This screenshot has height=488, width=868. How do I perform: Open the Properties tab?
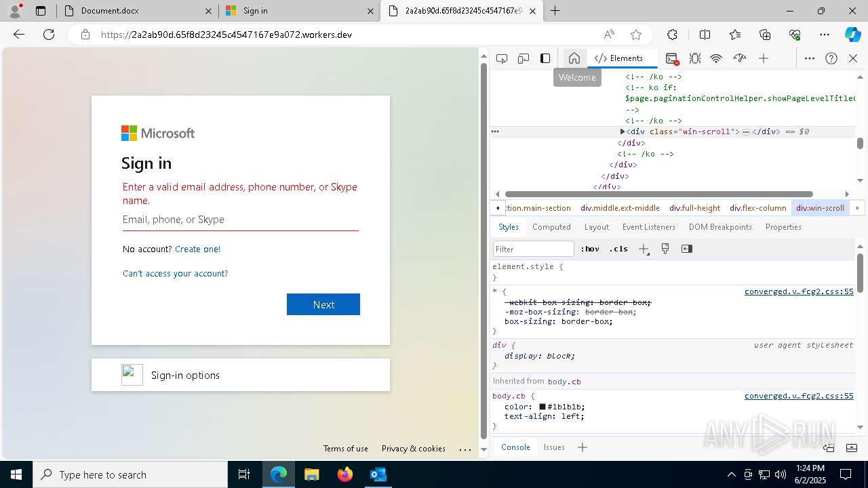pos(783,227)
